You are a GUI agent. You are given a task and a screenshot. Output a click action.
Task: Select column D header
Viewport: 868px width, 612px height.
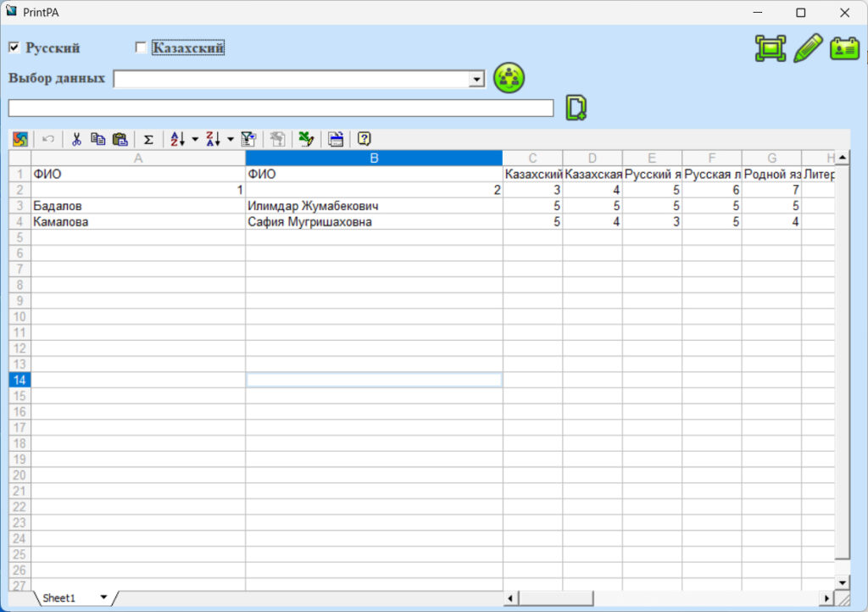(593, 159)
